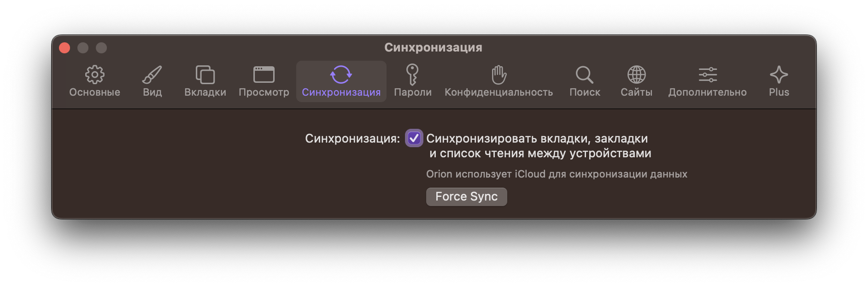Open the Вкладки stacked squares icon
868x287 pixels.
point(205,75)
